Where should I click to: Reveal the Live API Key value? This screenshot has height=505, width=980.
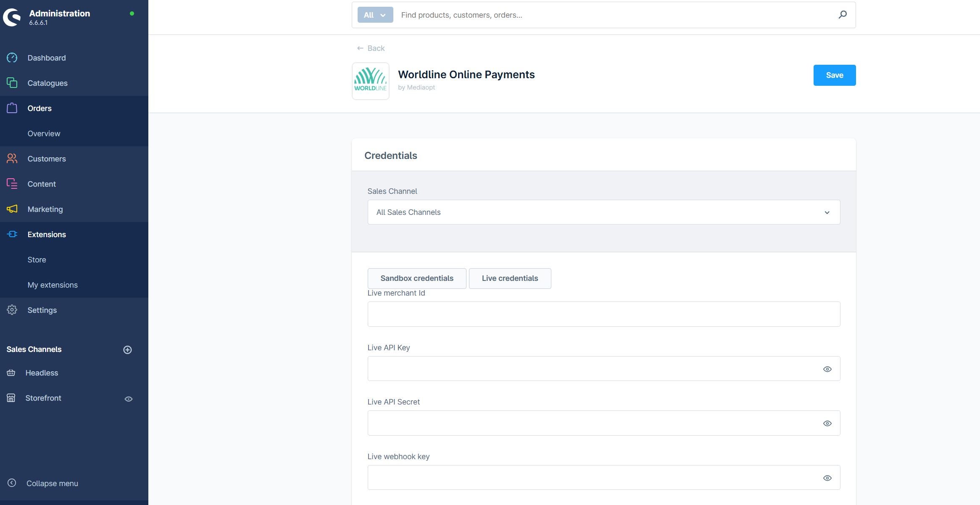click(827, 369)
